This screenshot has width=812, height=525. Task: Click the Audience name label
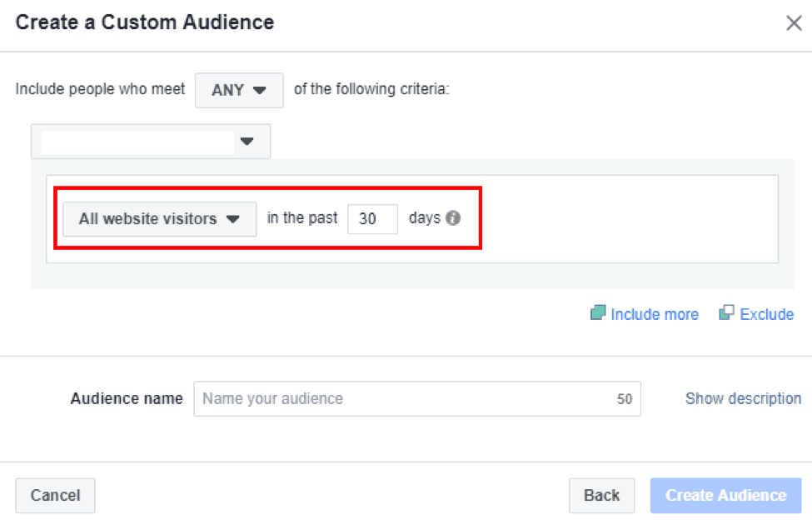coord(127,398)
